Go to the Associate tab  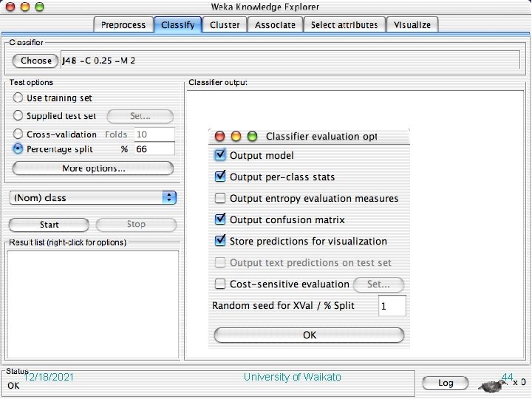(275, 25)
